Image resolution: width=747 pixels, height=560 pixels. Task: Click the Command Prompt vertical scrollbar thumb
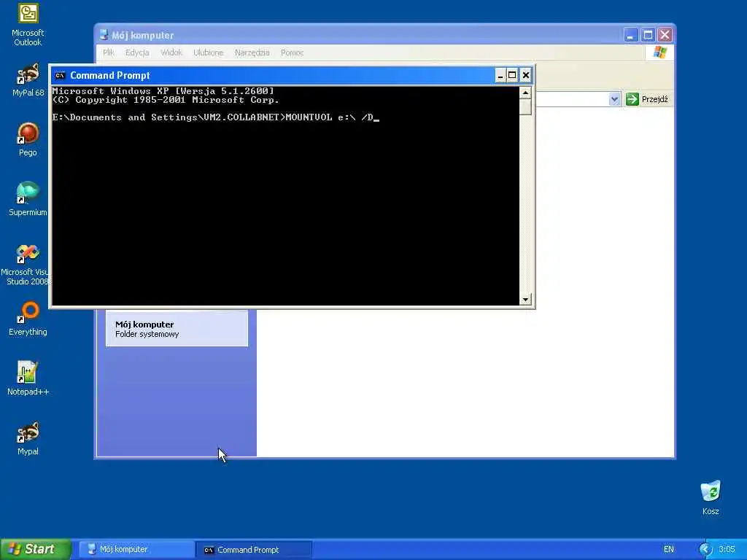click(x=525, y=106)
